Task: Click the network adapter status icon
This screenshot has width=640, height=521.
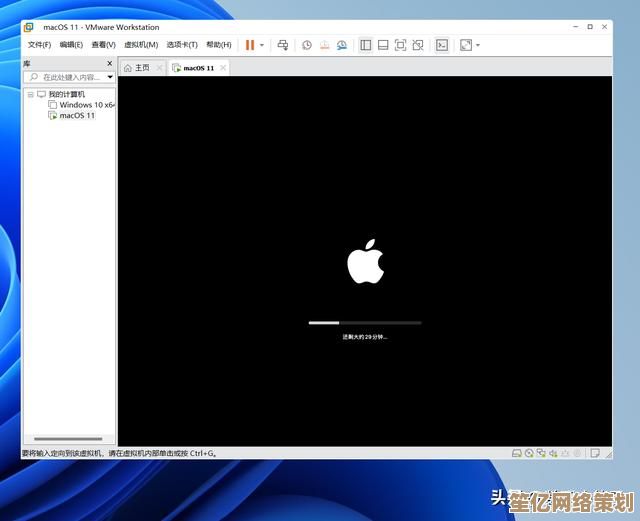Action: tap(541, 453)
